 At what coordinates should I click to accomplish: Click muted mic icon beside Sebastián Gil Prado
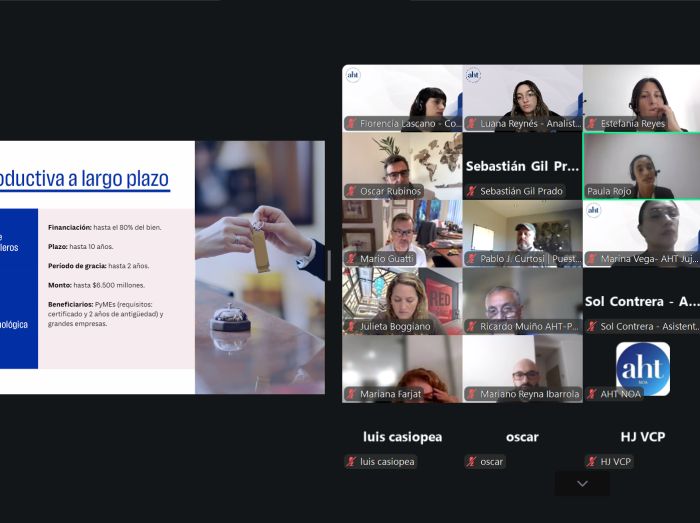click(472, 191)
